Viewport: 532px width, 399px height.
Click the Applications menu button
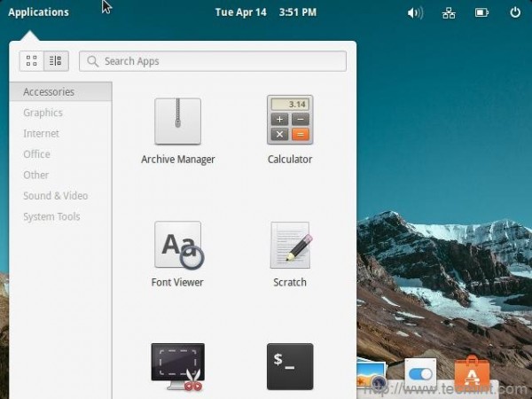(38, 12)
